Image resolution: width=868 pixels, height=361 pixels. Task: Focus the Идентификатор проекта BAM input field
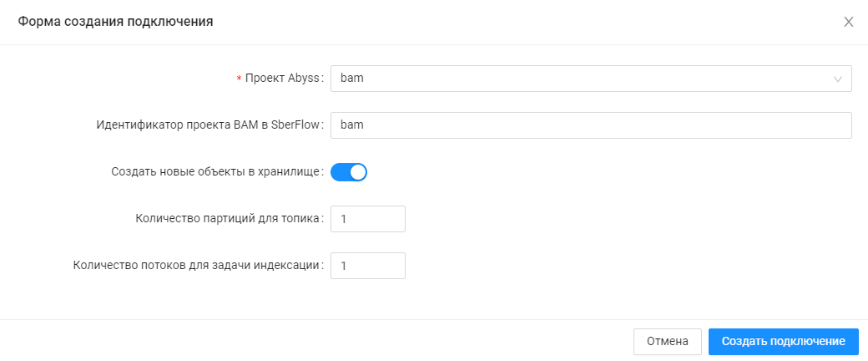click(591, 125)
